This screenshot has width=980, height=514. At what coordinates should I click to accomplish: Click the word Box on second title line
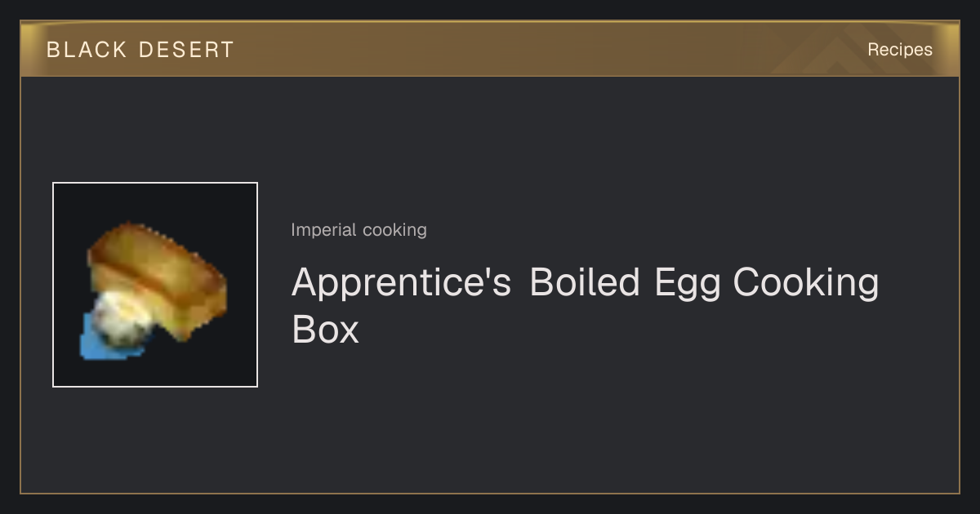(325, 330)
